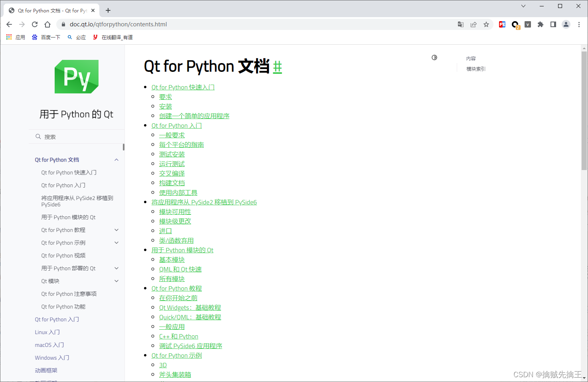Click the sidebar scrollbar handle
This screenshot has width=588, height=382.
(124, 147)
